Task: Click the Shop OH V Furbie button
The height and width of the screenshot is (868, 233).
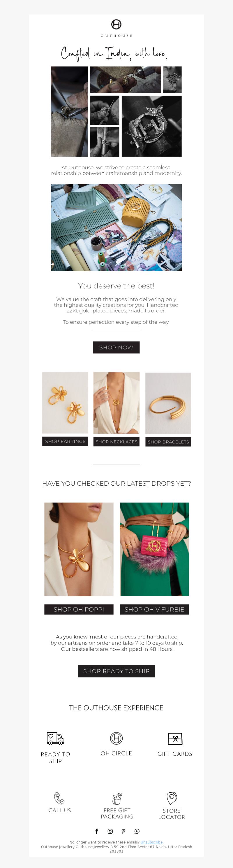Action: pyautogui.click(x=154, y=609)
